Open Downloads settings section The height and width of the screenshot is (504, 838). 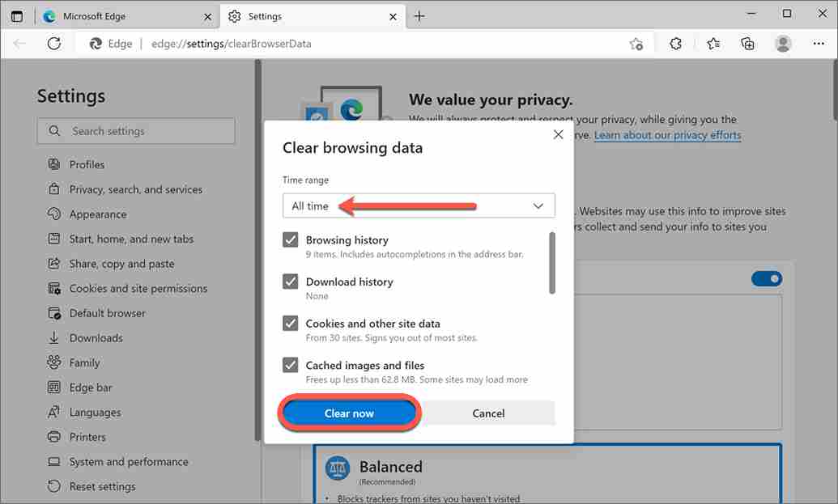(85, 338)
